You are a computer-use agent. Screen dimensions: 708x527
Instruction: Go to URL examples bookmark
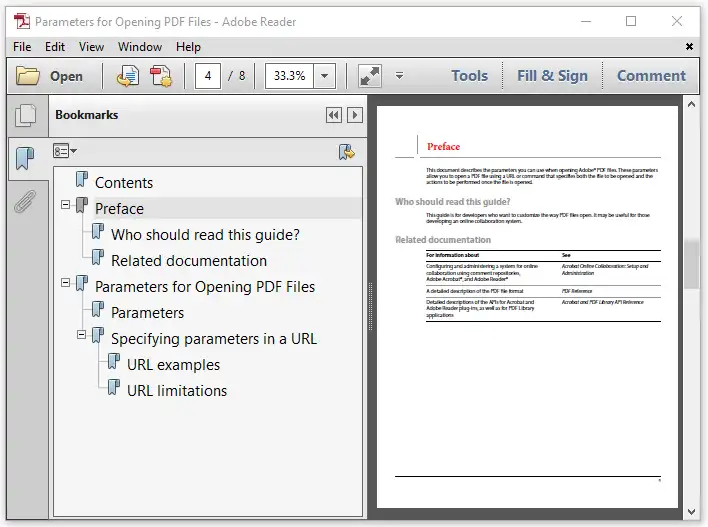point(173,365)
